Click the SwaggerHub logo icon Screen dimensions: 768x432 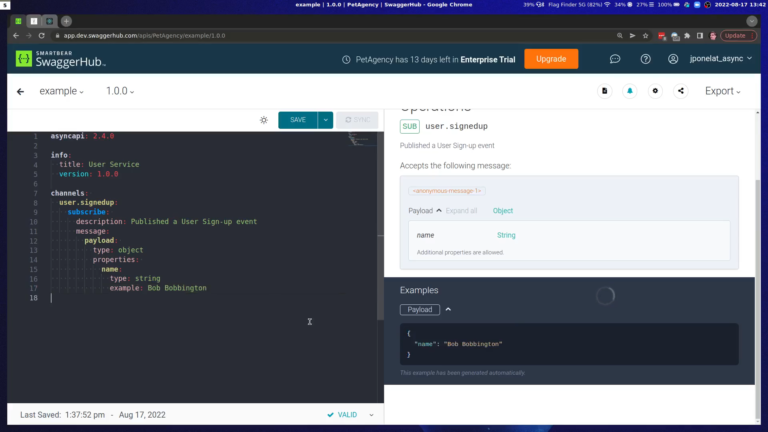coord(24,59)
